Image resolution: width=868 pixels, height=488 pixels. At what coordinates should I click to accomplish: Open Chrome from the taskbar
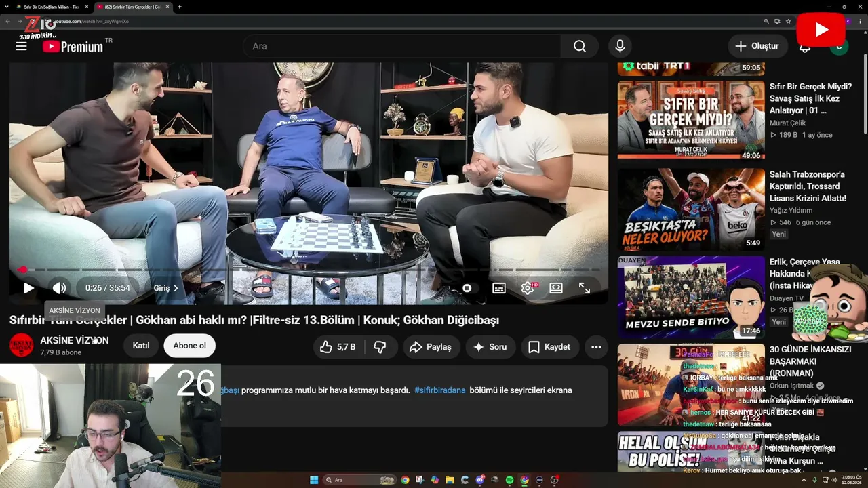[405, 480]
